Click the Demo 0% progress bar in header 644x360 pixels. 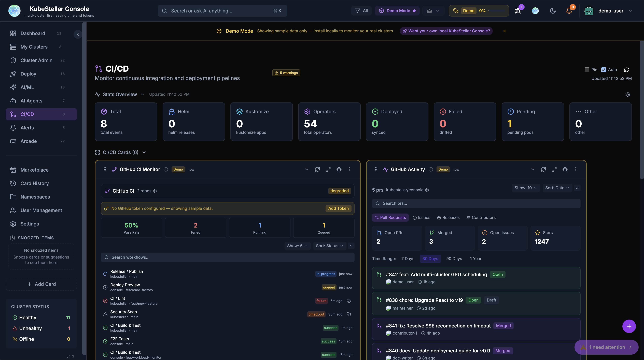478,11
